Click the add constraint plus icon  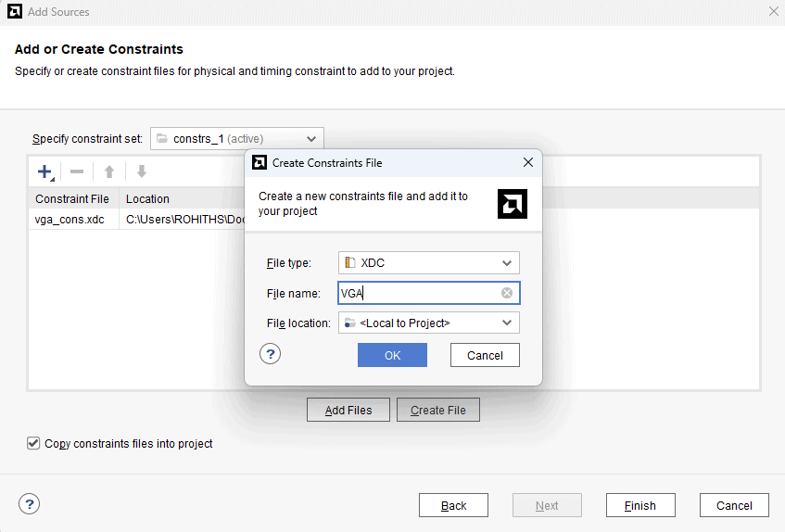pyautogui.click(x=44, y=171)
